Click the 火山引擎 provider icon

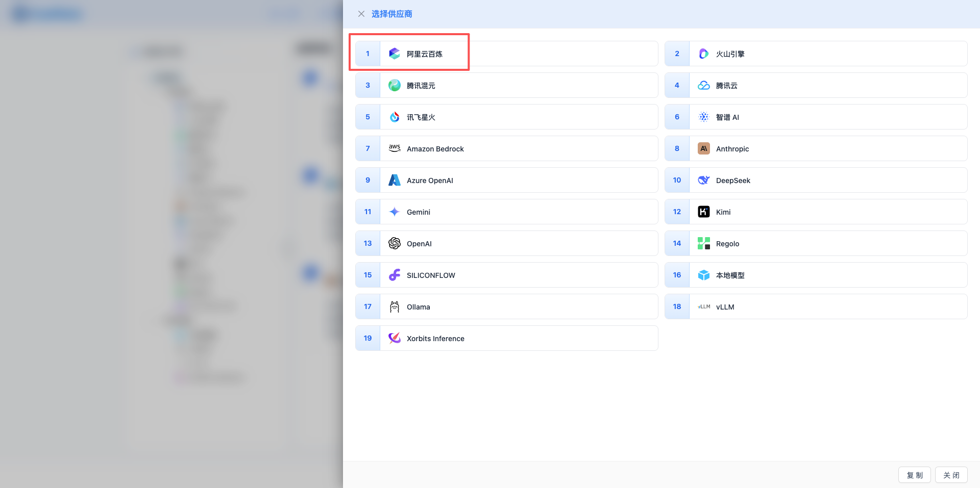tap(703, 53)
